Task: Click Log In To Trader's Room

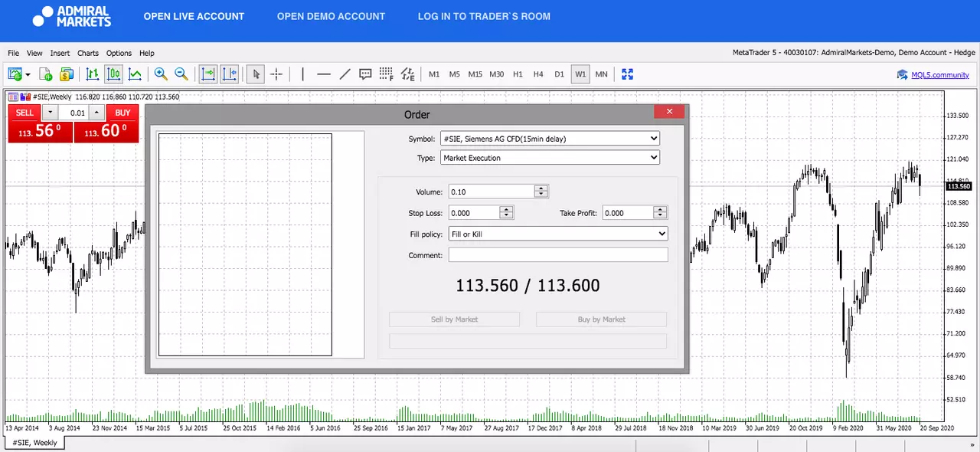Action: pyautogui.click(x=484, y=16)
